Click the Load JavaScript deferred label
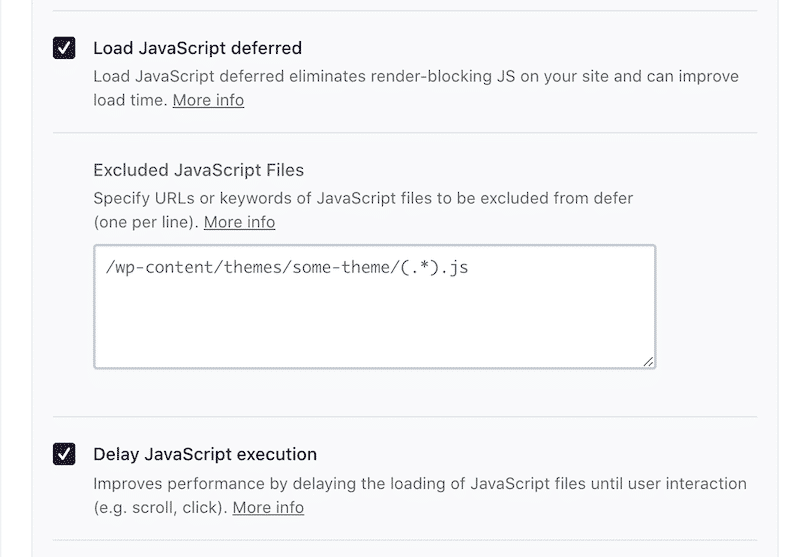The image size is (800, 557). coord(197,48)
